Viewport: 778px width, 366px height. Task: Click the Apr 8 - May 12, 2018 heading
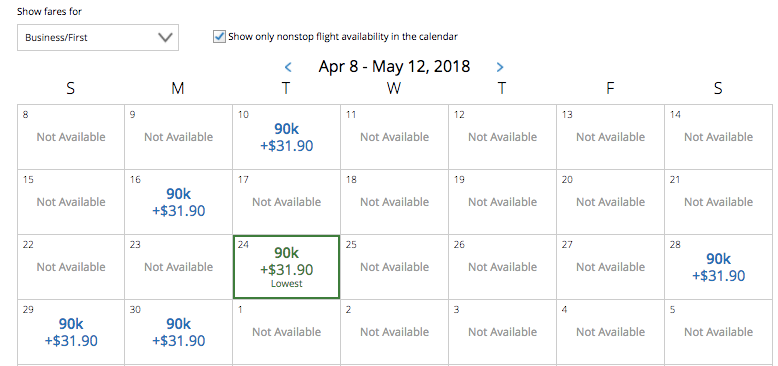(x=394, y=66)
